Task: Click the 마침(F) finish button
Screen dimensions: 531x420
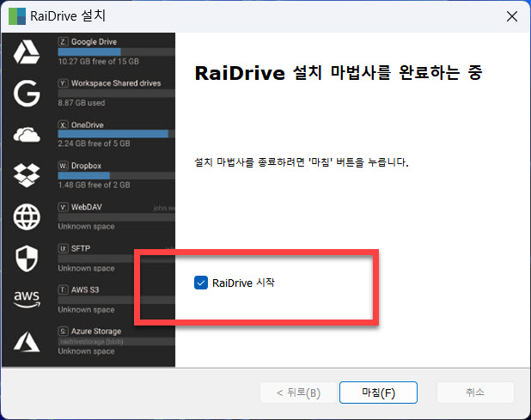Action: click(378, 393)
